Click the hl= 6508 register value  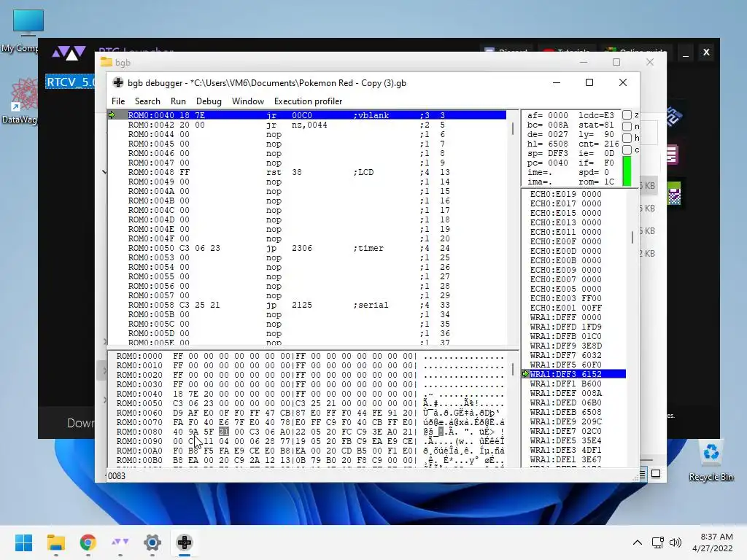click(x=548, y=144)
